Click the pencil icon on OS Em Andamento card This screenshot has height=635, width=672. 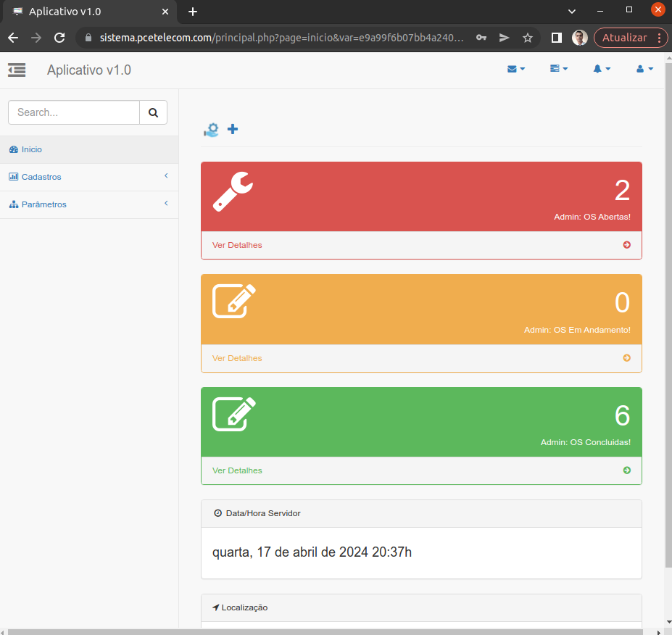(x=233, y=302)
